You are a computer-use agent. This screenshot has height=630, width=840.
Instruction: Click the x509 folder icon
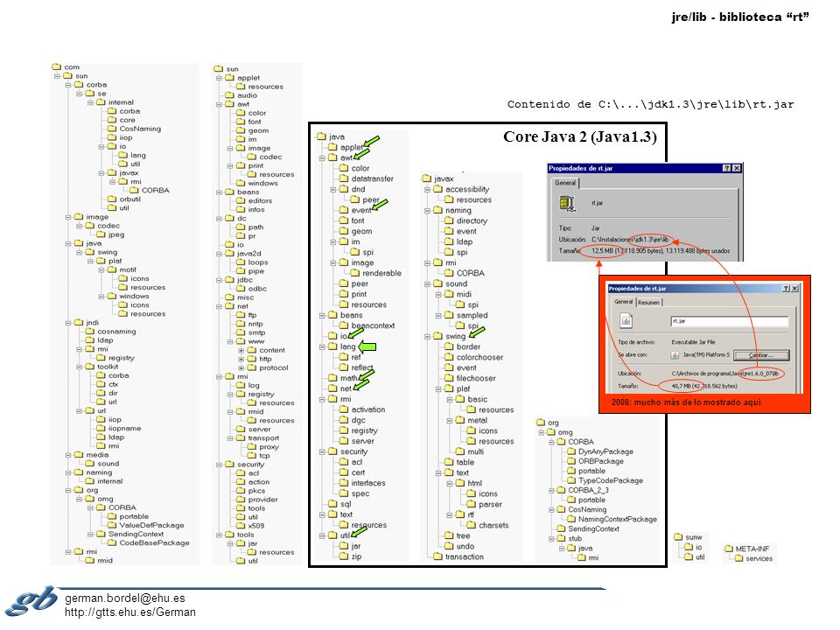[x=241, y=526]
